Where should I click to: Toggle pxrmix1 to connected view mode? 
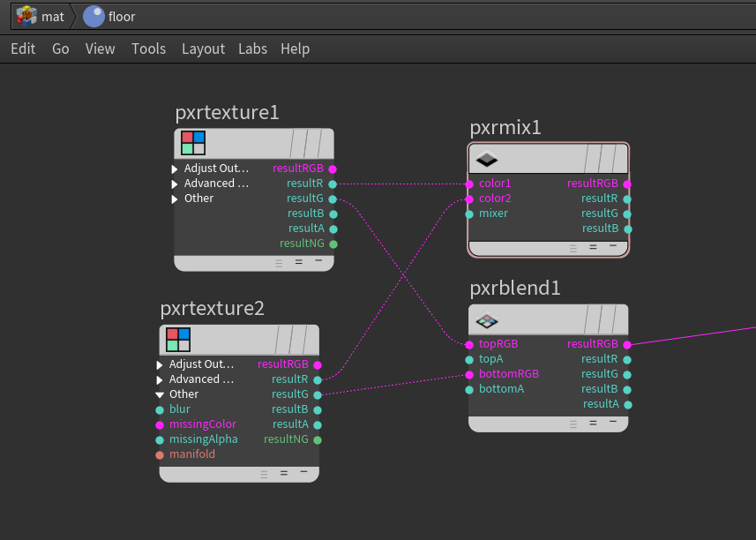(x=592, y=247)
